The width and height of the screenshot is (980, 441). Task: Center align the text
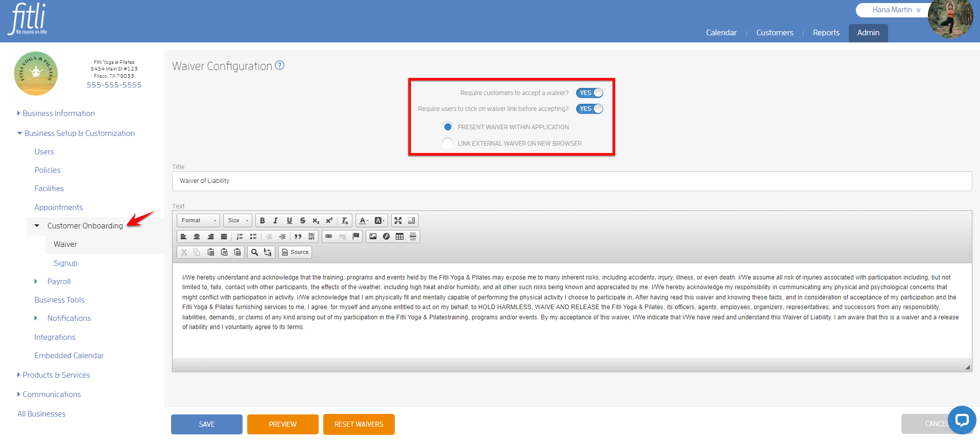[x=197, y=237]
